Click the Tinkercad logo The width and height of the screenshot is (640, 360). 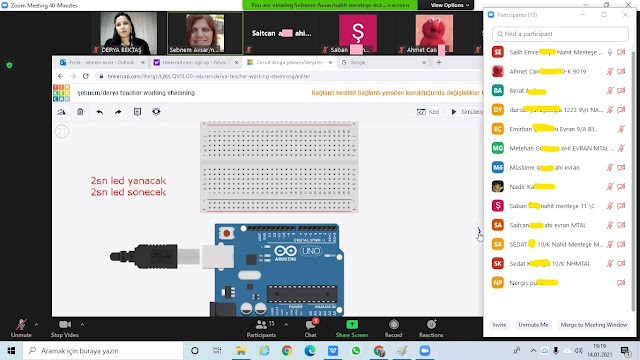(61, 93)
